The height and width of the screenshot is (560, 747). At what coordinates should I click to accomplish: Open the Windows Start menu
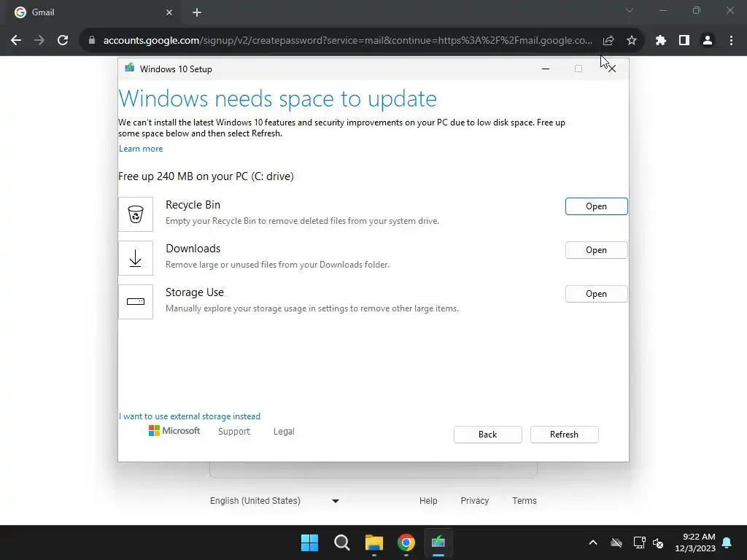coord(309,542)
